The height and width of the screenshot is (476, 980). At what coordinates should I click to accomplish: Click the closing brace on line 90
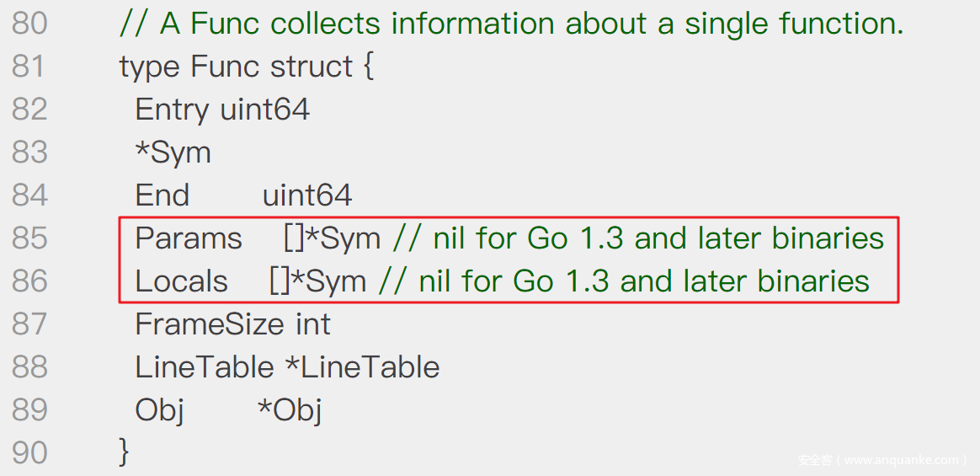124,452
